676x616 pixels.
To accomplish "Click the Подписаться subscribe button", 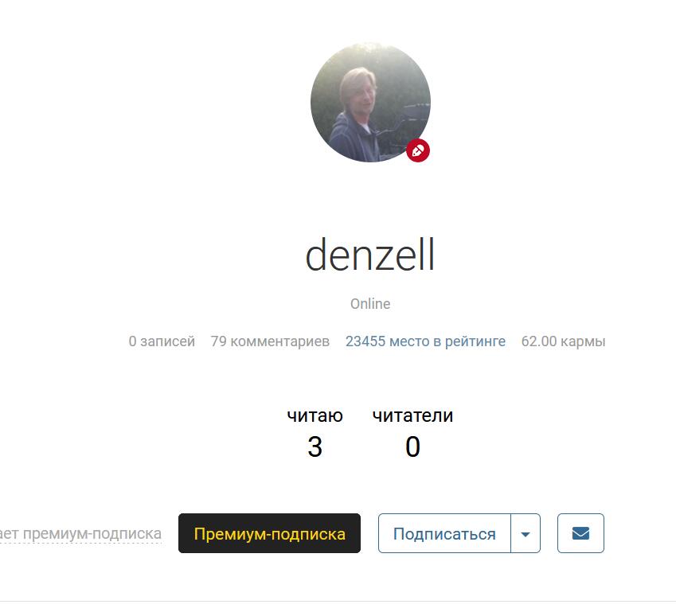I will tap(444, 533).
